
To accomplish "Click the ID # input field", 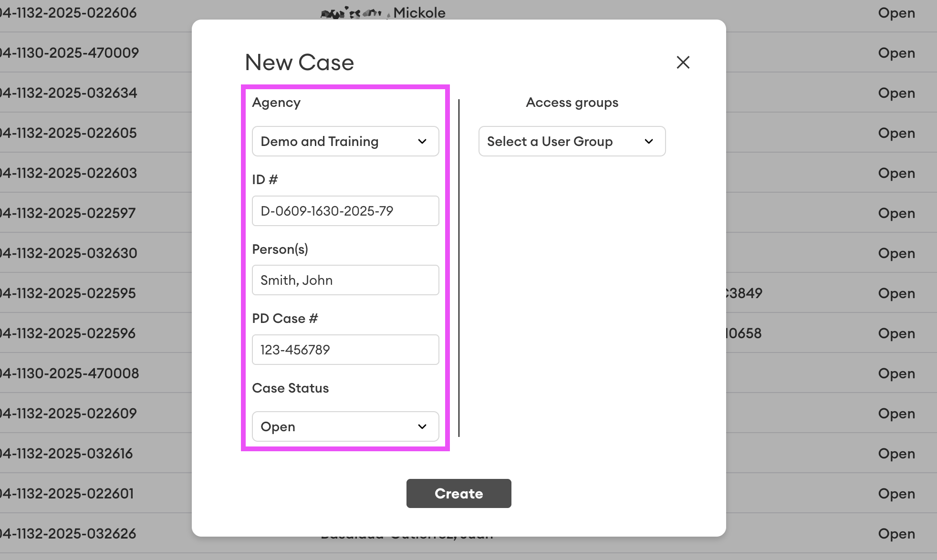I will (x=345, y=211).
